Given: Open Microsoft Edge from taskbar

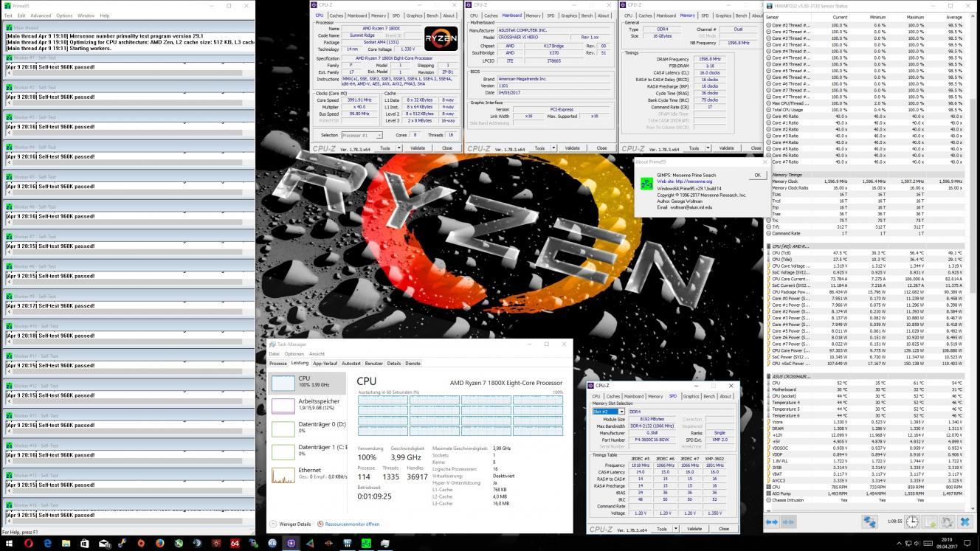Looking at the screenshot, I should pos(47,544).
